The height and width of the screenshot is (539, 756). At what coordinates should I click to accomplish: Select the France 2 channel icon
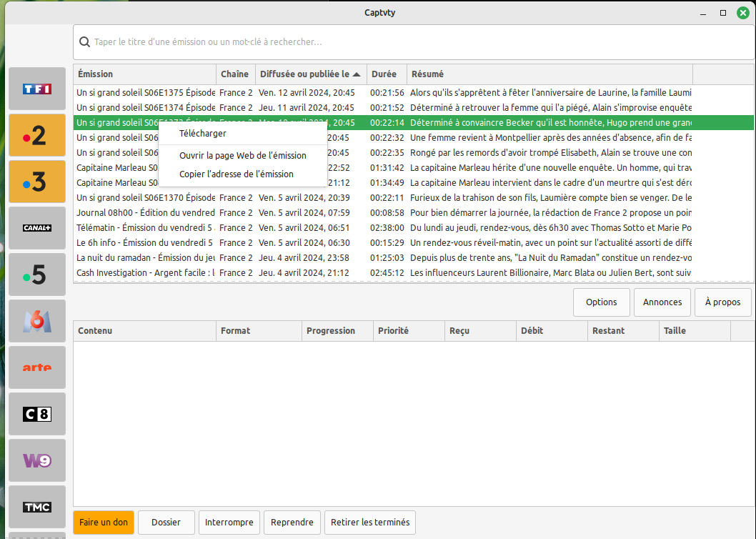tap(36, 134)
